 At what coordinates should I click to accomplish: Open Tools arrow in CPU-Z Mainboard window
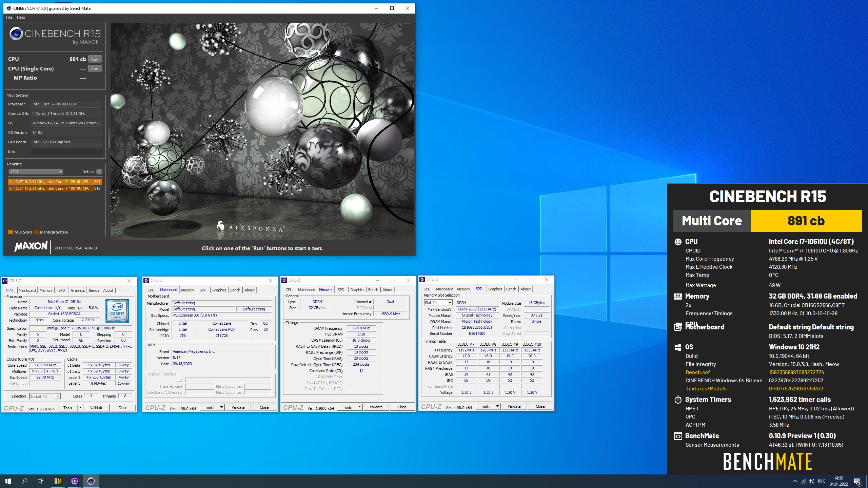coord(222,407)
